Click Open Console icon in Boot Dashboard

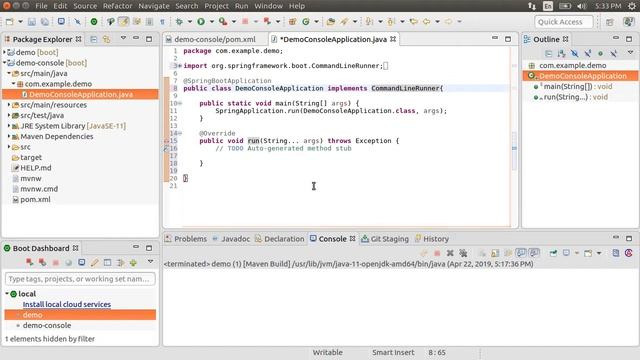(x=82, y=262)
